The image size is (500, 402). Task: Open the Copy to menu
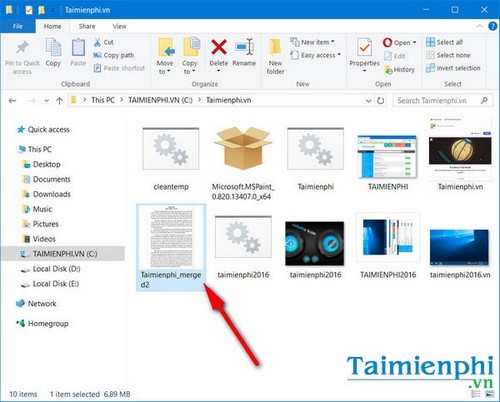point(190,56)
